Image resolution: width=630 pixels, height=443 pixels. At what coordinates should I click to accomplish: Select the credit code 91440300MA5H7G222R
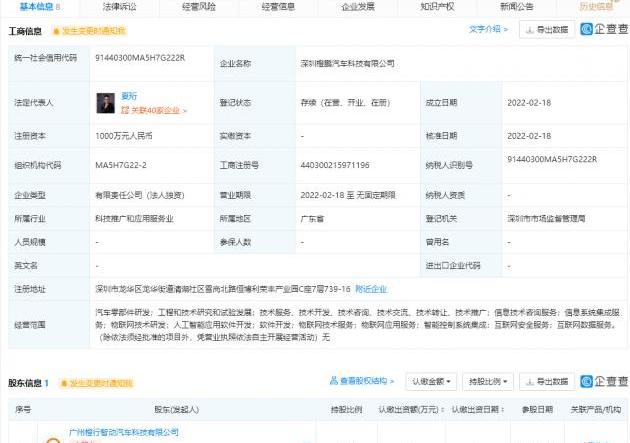click(140, 58)
